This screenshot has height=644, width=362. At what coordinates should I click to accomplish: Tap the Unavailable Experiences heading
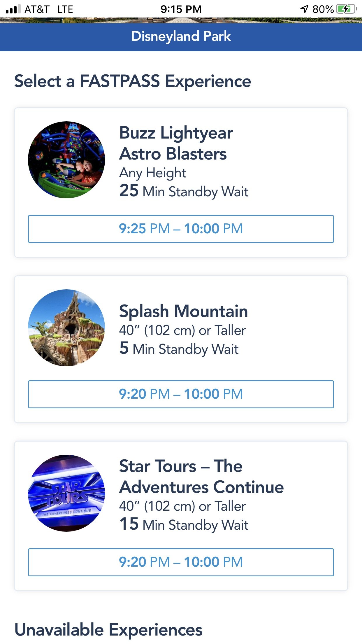108,630
